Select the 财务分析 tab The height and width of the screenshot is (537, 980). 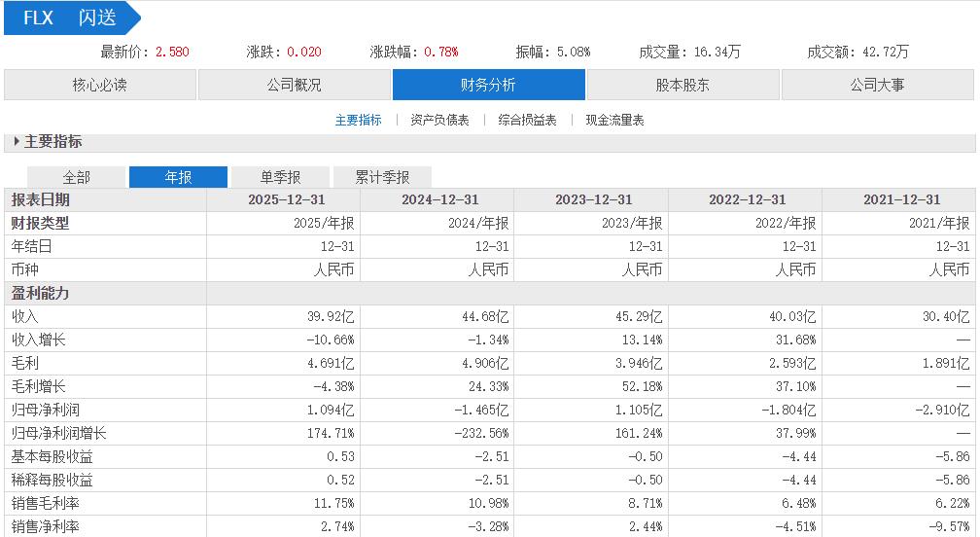[x=489, y=85]
